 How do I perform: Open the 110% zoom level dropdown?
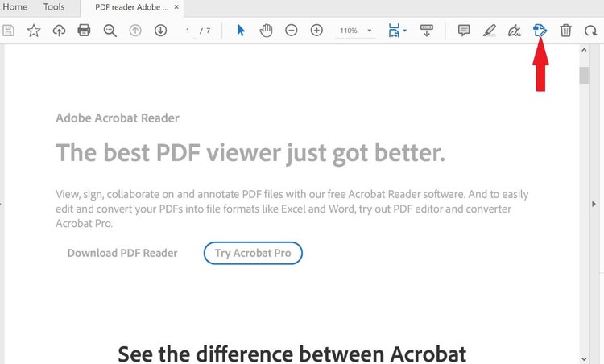[x=370, y=31]
